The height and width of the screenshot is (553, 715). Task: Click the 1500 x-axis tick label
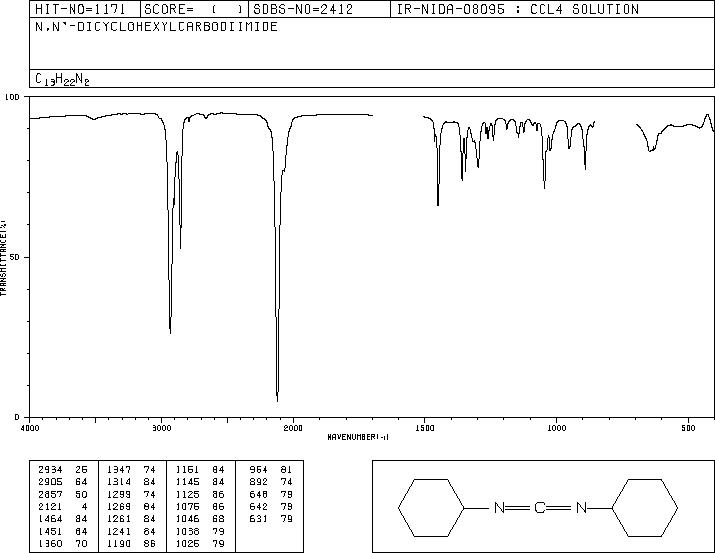(x=425, y=428)
